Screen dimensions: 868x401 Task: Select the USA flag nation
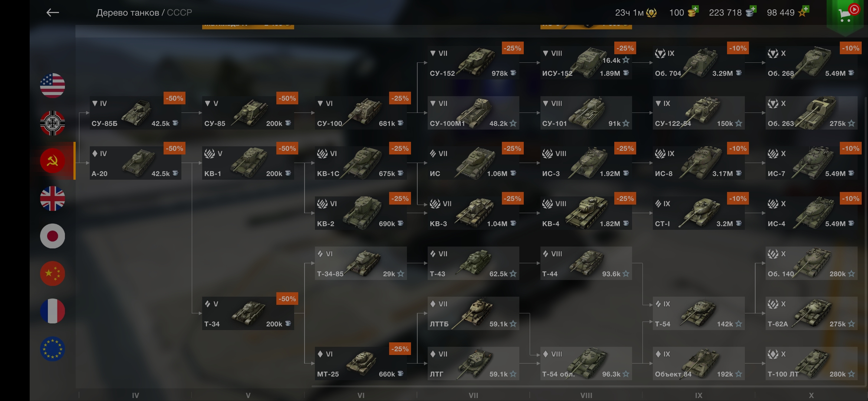52,86
